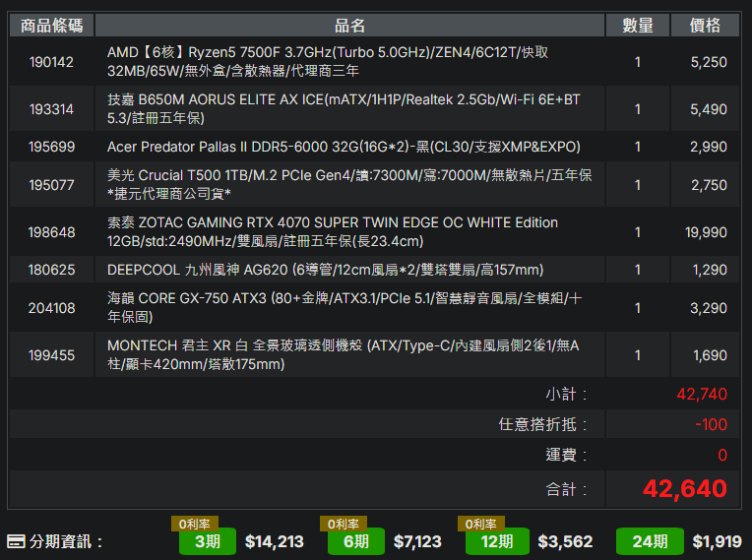The width and height of the screenshot is (752, 560).
Task: Click the discount value -100
Action: [712, 424]
